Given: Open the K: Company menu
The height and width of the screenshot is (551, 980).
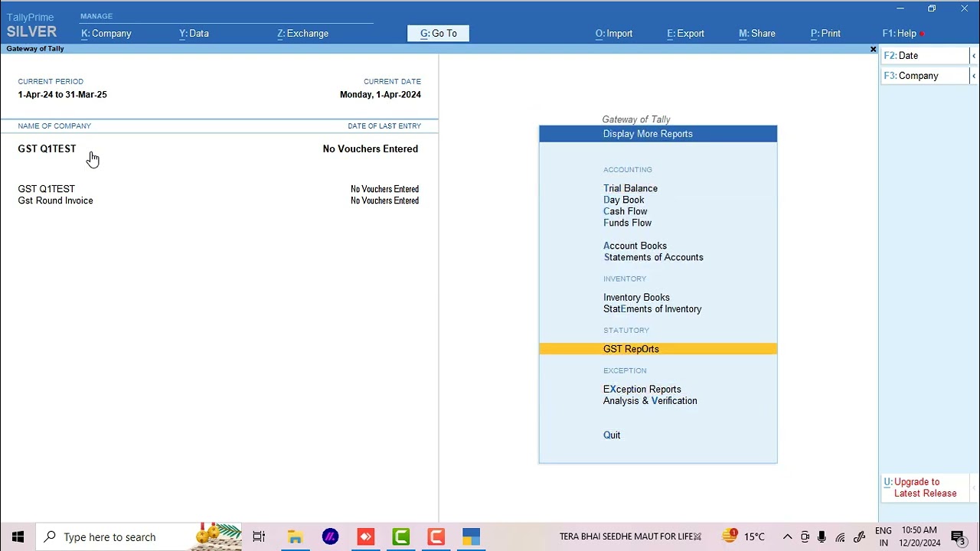Looking at the screenshot, I should click(106, 34).
